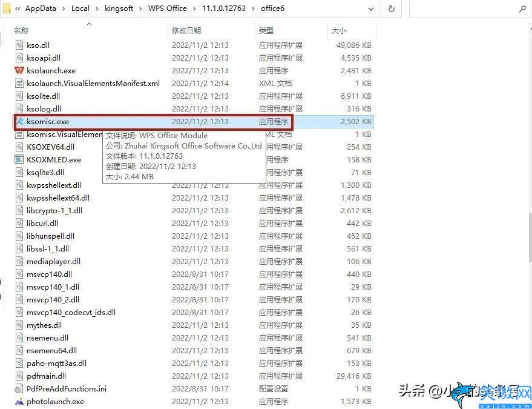
Task: Select the file msvcp140_2.dll
Action: 53,300
